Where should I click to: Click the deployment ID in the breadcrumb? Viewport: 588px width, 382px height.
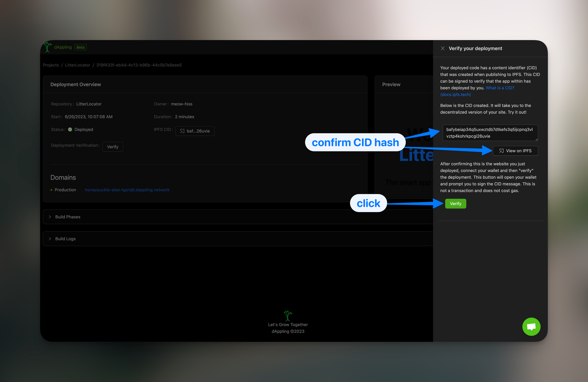[x=139, y=65]
